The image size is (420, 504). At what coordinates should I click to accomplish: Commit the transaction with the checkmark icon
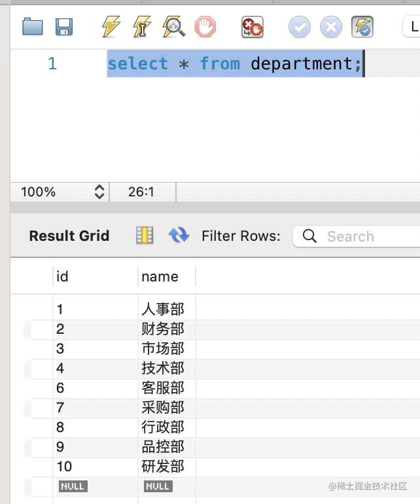[300, 27]
